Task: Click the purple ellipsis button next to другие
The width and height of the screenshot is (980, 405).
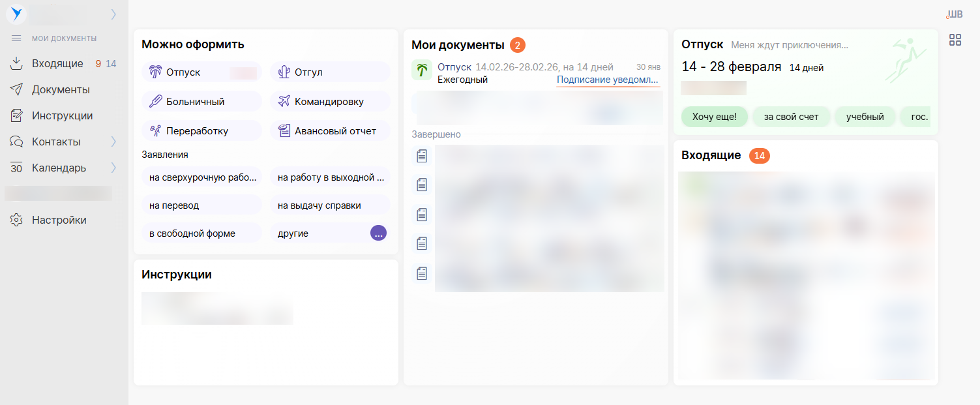Action: coord(378,233)
